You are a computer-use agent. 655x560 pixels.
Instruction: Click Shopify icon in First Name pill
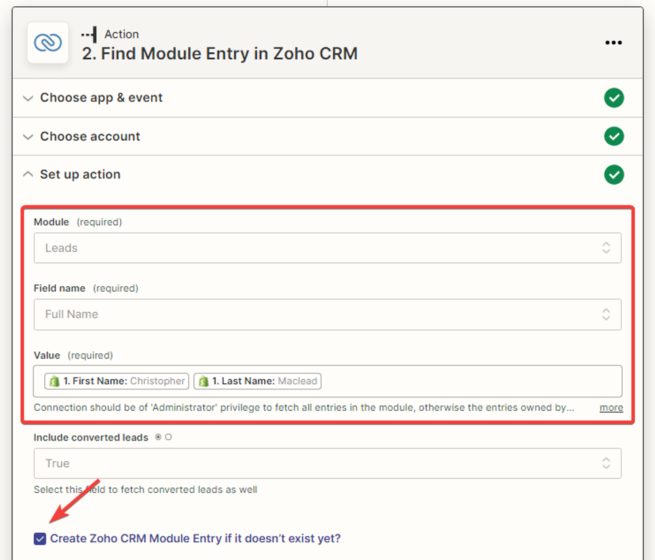[54, 381]
